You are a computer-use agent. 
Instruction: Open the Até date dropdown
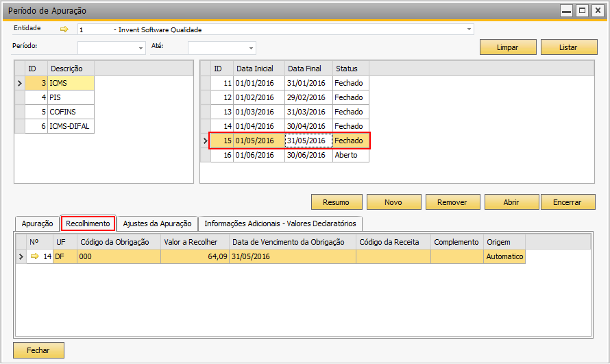pos(251,48)
